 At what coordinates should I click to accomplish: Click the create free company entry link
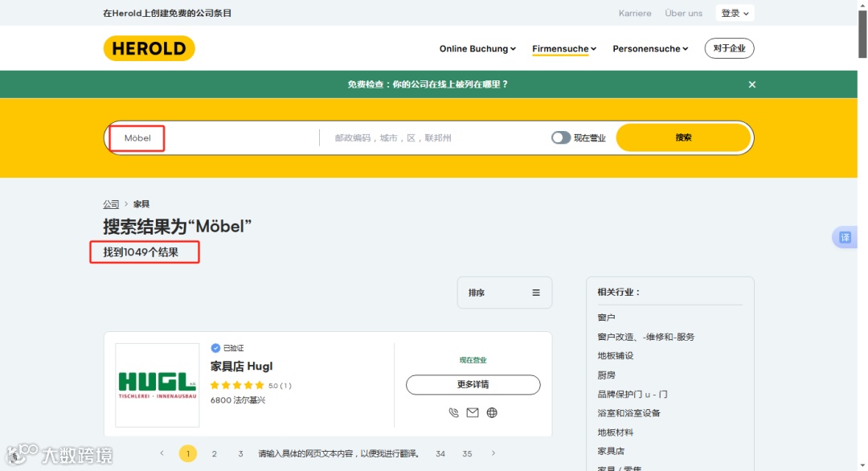pyautogui.click(x=167, y=14)
